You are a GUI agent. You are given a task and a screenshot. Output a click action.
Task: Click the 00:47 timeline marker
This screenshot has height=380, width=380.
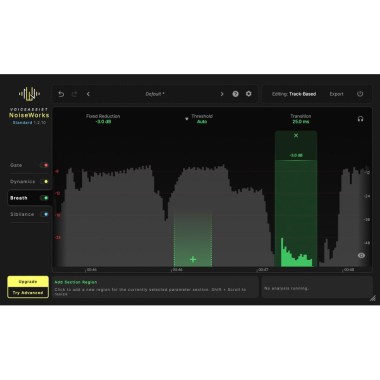point(263,270)
